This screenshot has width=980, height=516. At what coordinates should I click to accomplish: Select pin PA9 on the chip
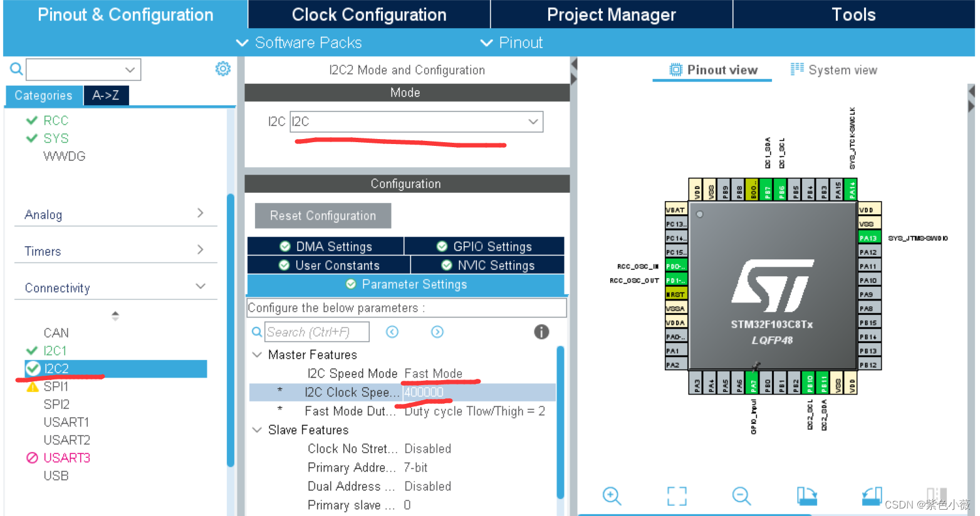coord(869,294)
